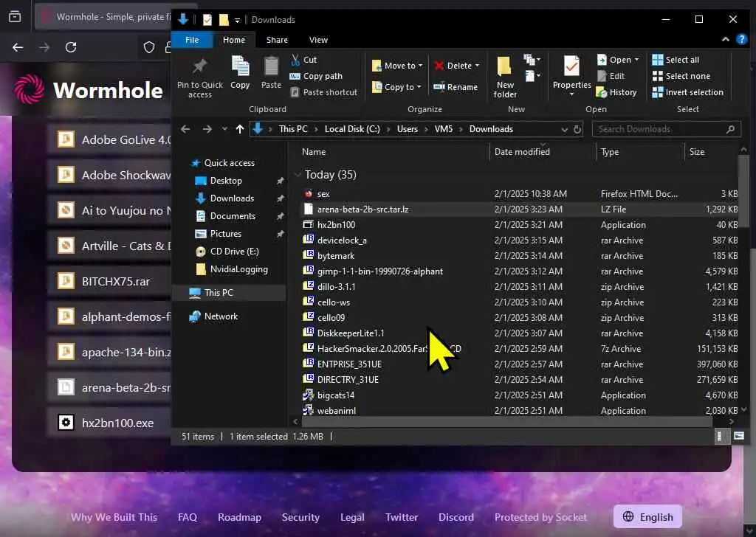This screenshot has height=537, width=756.
Task: Open History in the ribbon
Action: click(x=616, y=92)
